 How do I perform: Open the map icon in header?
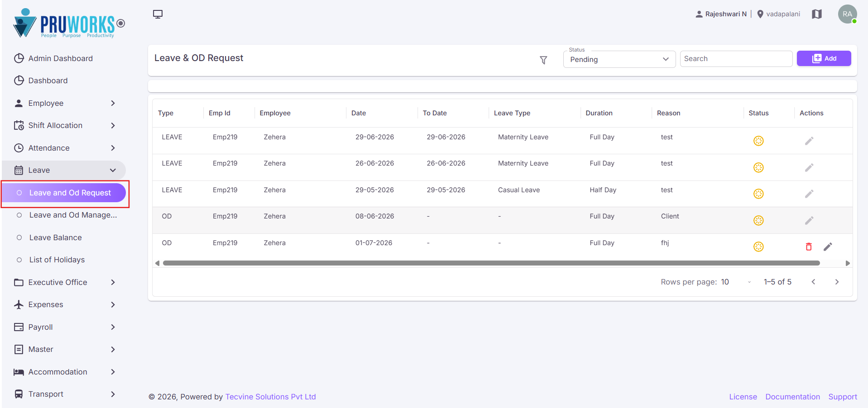coord(817,14)
